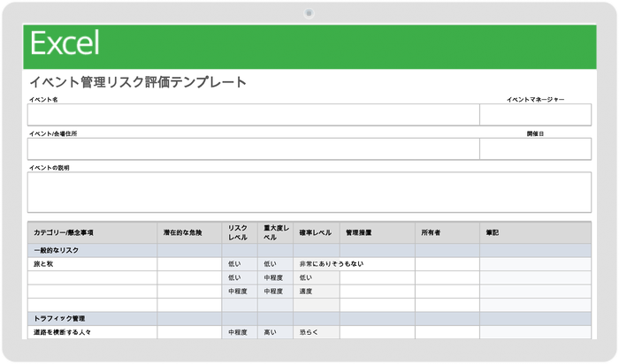619x364 pixels.
Task: Click 低い severity level in 旅と秋 row
Action: 276,264
